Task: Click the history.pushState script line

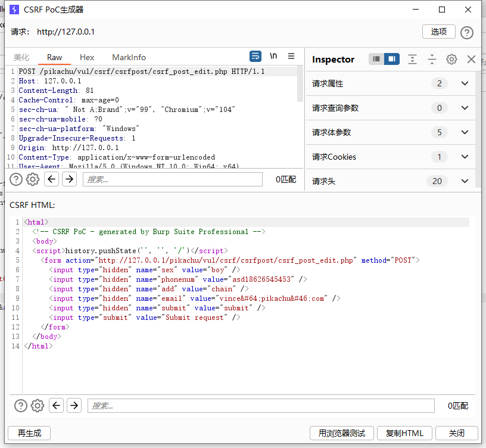Action: pyautogui.click(x=130, y=250)
